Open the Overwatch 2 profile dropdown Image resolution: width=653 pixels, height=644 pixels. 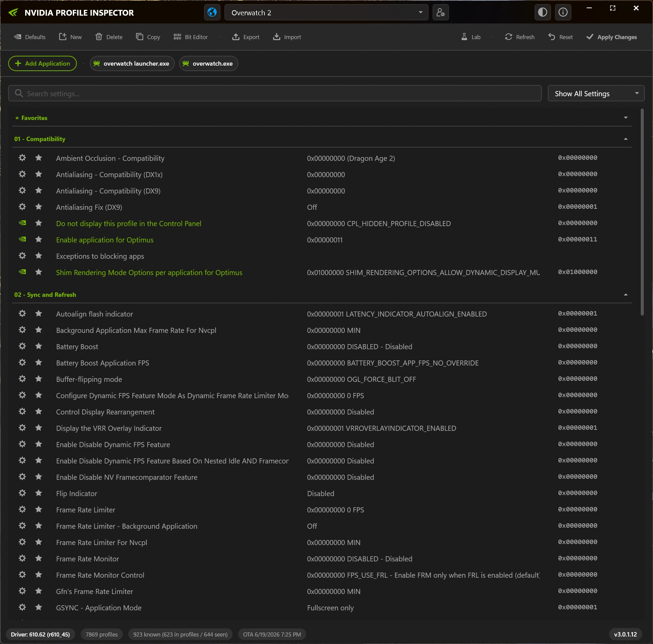pyautogui.click(x=326, y=13)
